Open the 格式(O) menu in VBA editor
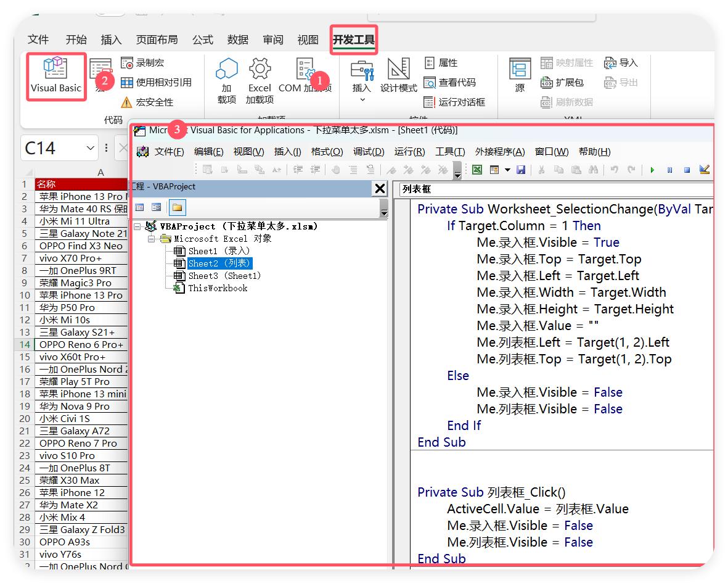 click(x=327, y=152)
